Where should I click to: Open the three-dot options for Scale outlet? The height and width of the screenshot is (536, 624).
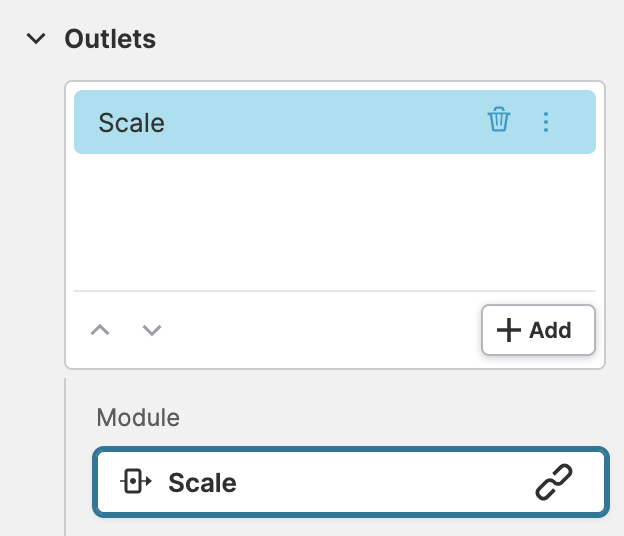click(546, 122)
